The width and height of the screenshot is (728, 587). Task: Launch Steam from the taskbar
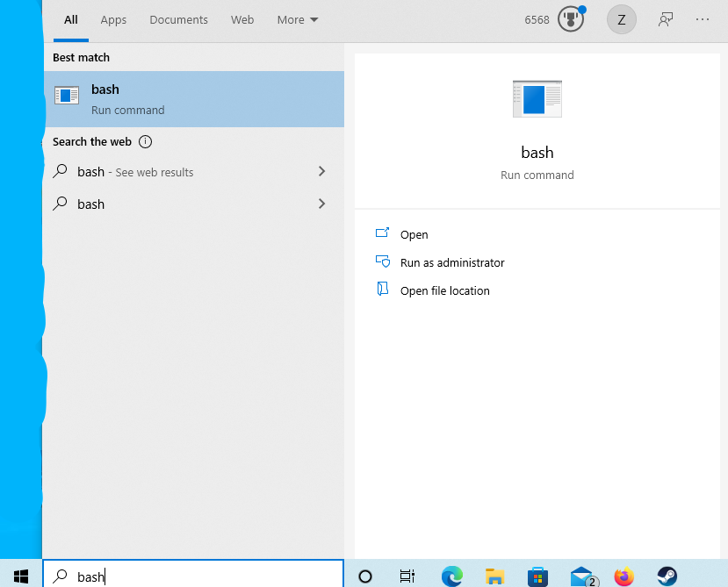click(667, 576)
